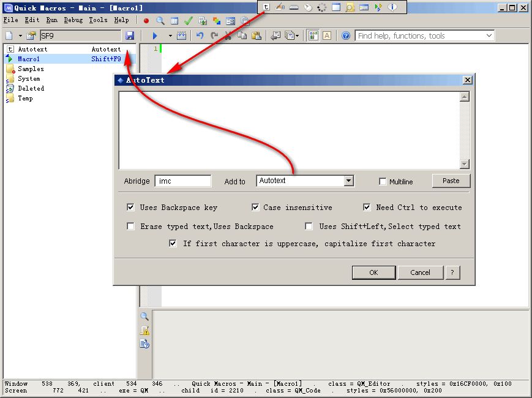Click the info icon in floating toolbar
The width and height of the screenshot is (532, 398).
pyautogui.click(x=392, y=7)
